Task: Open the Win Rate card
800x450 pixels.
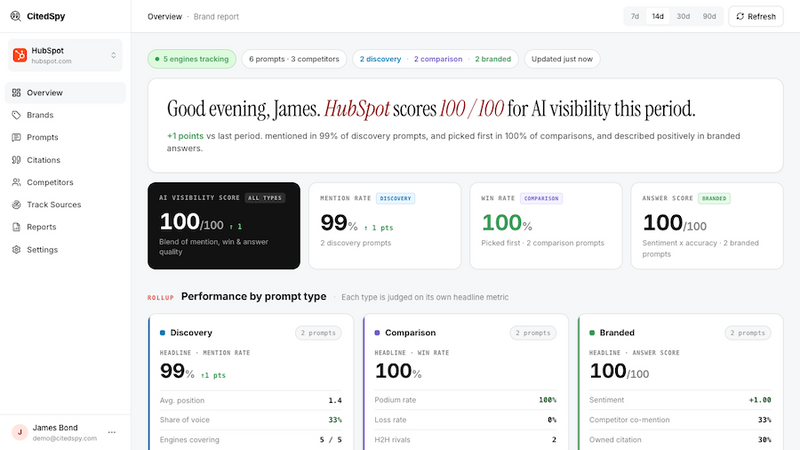Action: point(546,226)
